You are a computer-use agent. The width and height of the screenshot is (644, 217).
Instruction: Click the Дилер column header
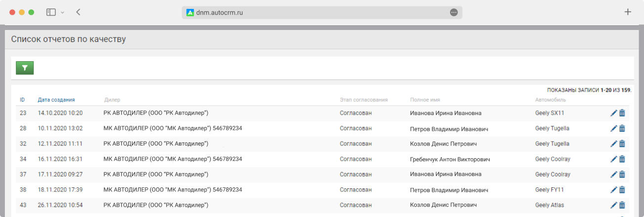(112, 100)
